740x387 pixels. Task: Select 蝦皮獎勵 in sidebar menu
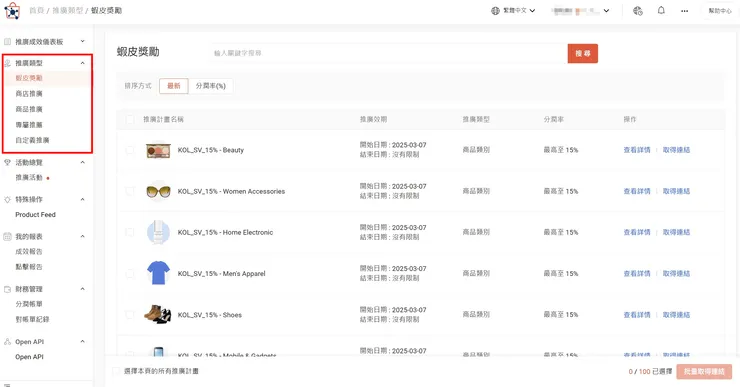(x=29, y=78)
